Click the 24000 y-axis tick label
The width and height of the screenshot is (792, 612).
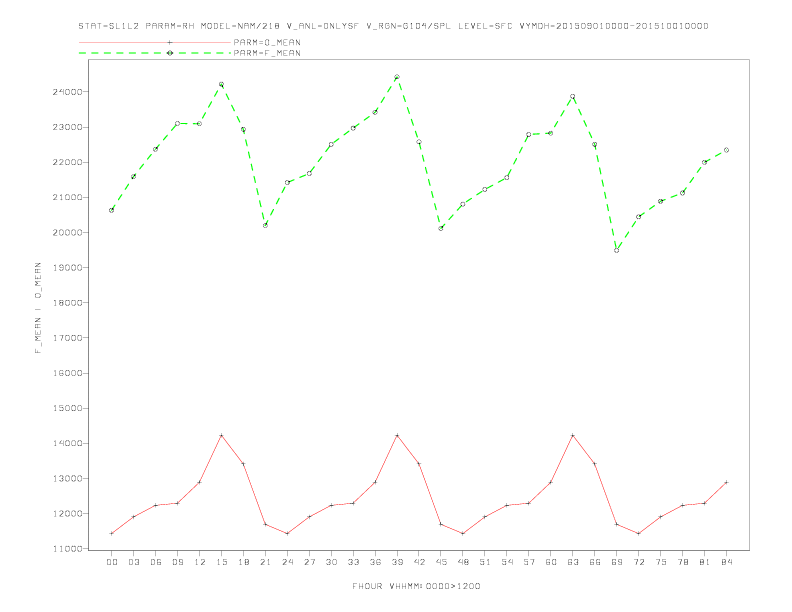click(68, 92)
